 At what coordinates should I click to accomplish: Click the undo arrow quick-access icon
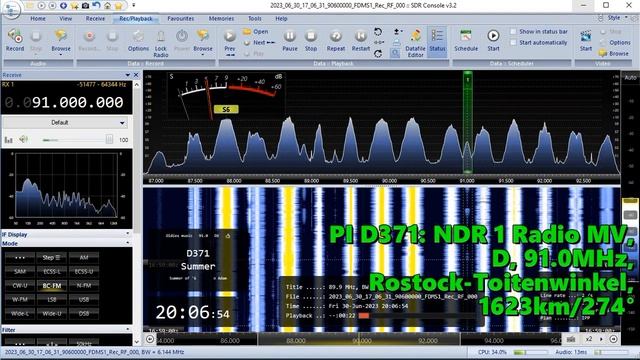pos(96,6)
